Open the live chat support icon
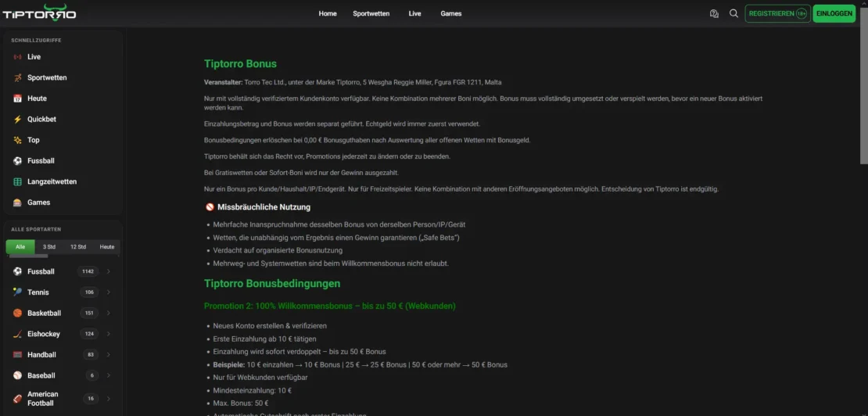 coord(714,14)
